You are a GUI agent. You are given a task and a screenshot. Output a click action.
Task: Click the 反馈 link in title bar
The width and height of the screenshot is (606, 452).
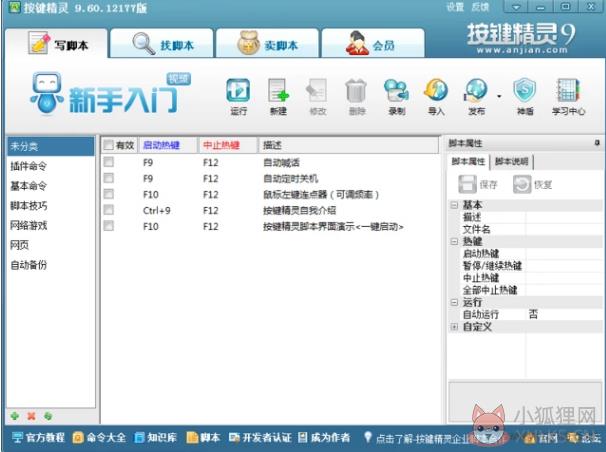480,7
